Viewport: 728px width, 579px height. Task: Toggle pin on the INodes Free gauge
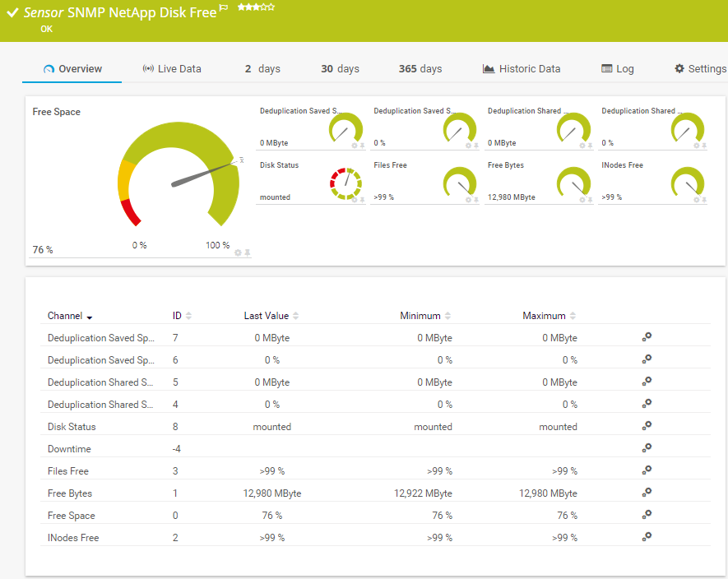point(704,200)
